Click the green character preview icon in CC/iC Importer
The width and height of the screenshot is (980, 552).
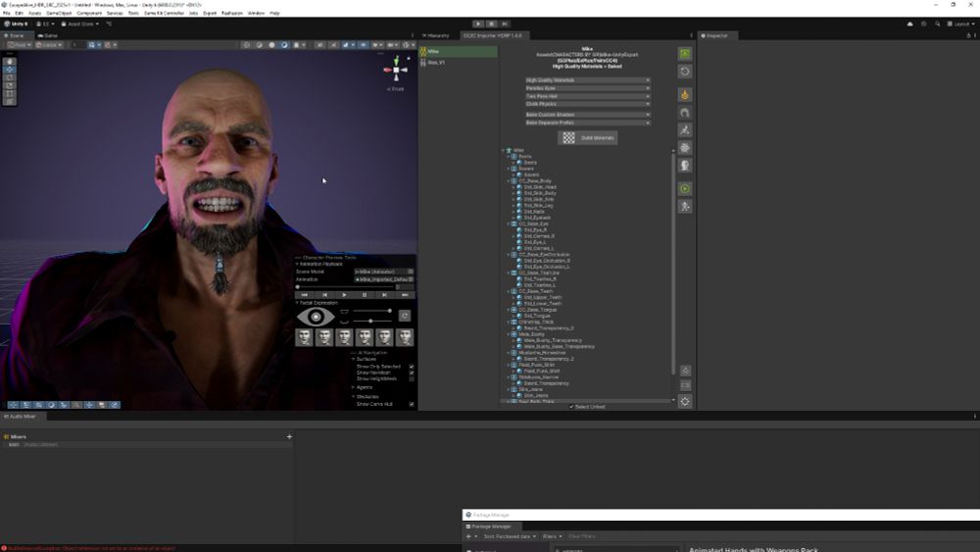[x=685, y=54]
